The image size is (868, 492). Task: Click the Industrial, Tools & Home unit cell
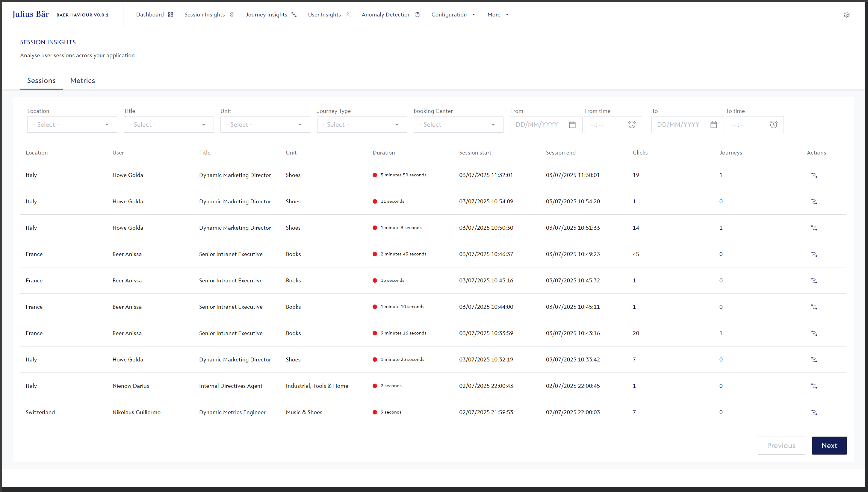point(317,386)
